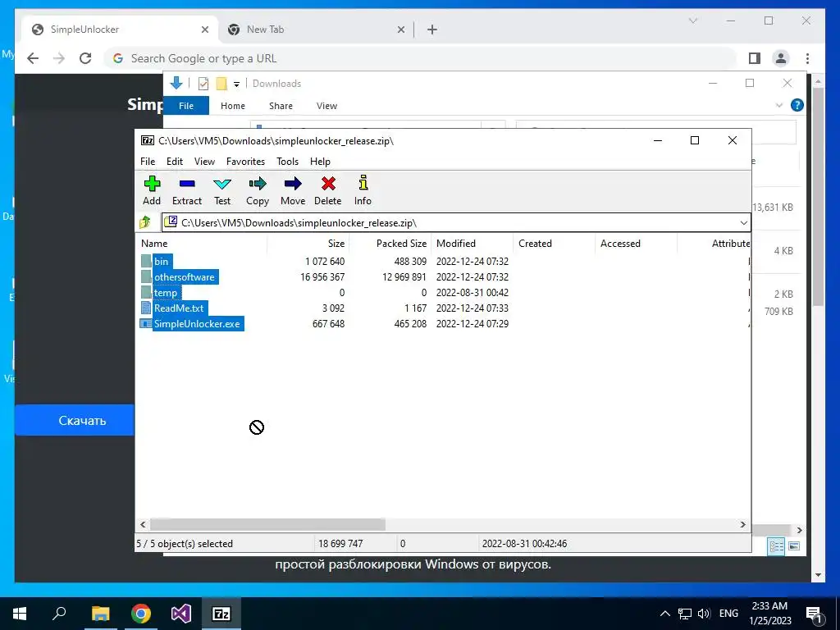Viewport: 840px width, 630px height.
Task: Close the New Tab tab
Action: coord(400,30)
